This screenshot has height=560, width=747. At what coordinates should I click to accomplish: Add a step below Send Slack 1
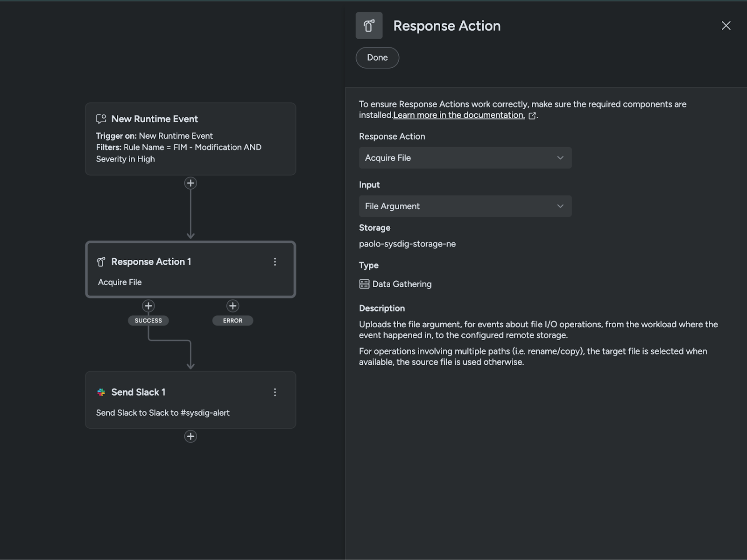point(190,436)
